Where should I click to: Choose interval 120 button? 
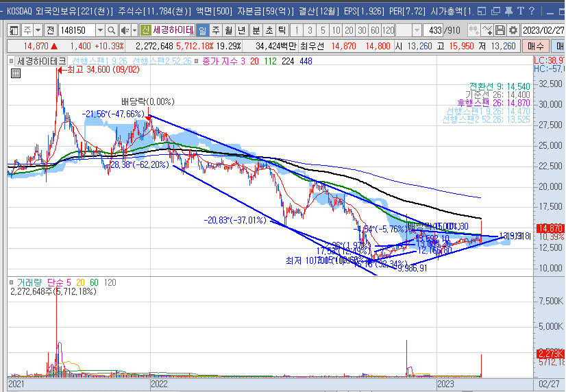click(x=388, y=30)
